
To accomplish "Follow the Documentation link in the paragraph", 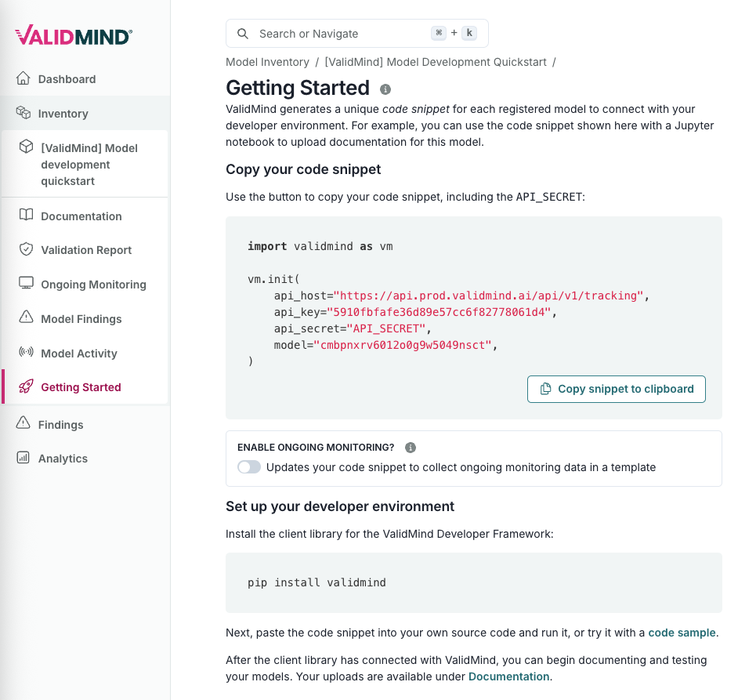I will tap(509, 676).
